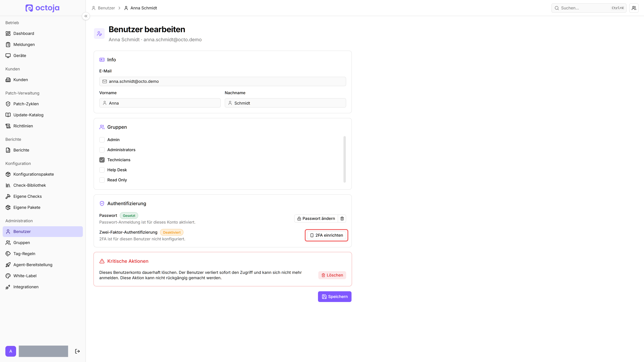This screenshot has width=644, height=362.
Task: Click the octoja logo
Action: (42, 8)
